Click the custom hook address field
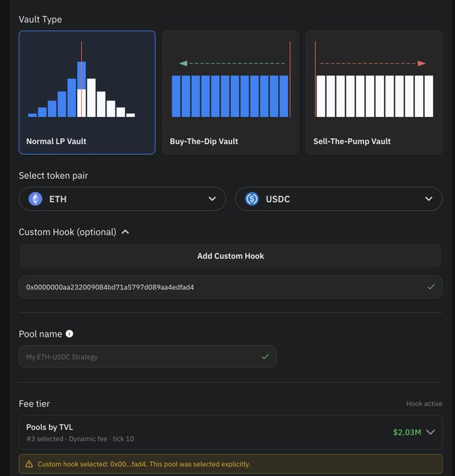This screenshot has width=455, height=476. coord(230,287)
